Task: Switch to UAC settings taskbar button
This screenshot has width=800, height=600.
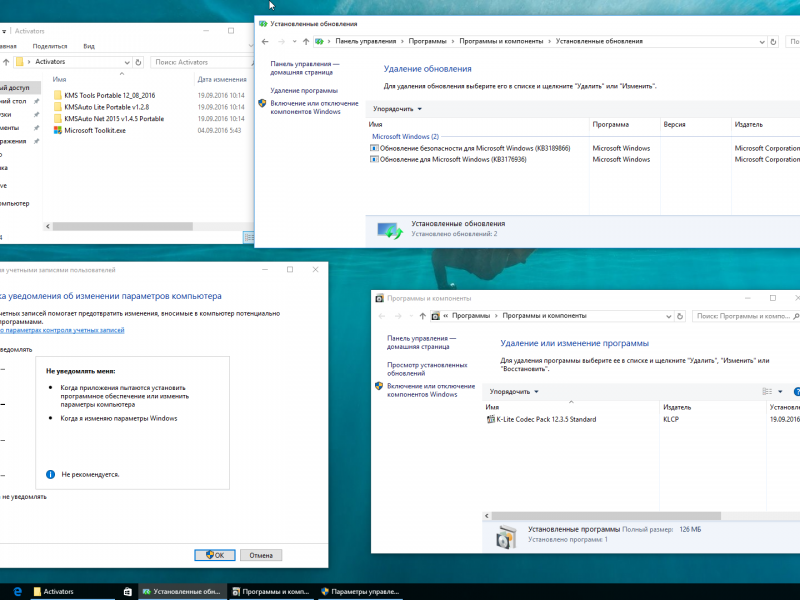Action: point(360,591)
